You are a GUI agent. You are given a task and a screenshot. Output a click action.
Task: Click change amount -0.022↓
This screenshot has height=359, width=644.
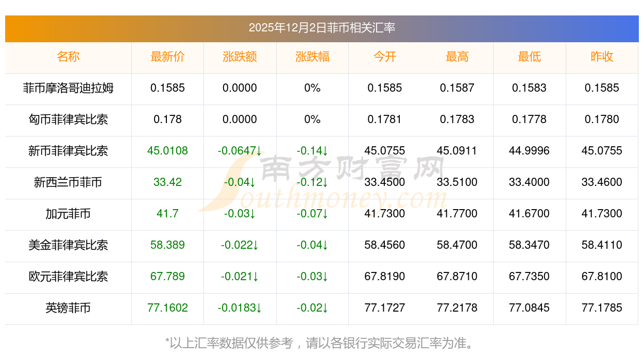[x=240, y=245]
